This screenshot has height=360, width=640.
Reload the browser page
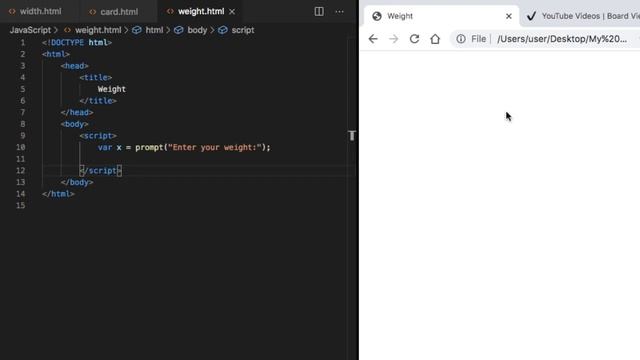coord(414,39)
